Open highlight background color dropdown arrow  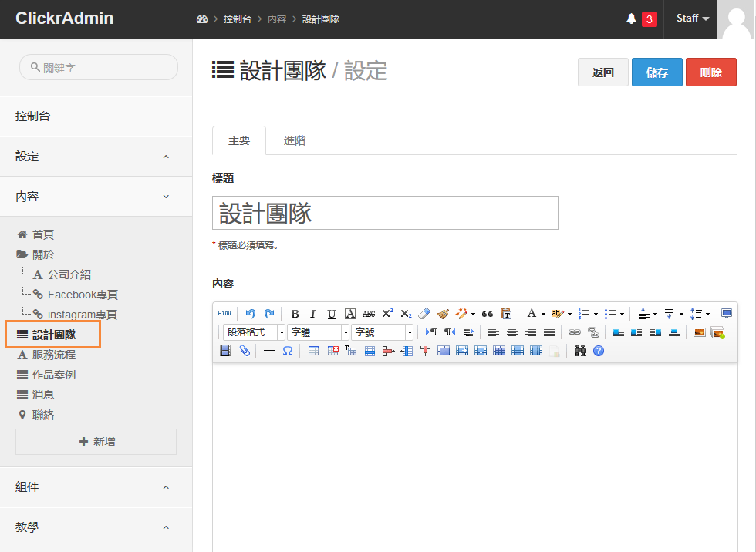tap(569, 314)
